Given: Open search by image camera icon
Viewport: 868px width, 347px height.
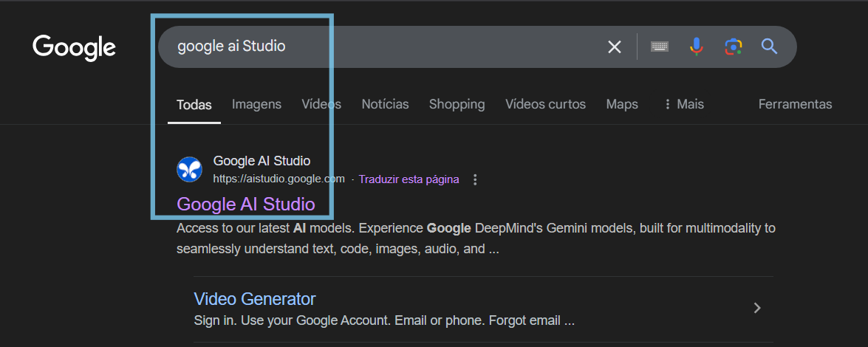Looking at the screenshot, I should tap(733, 47).
